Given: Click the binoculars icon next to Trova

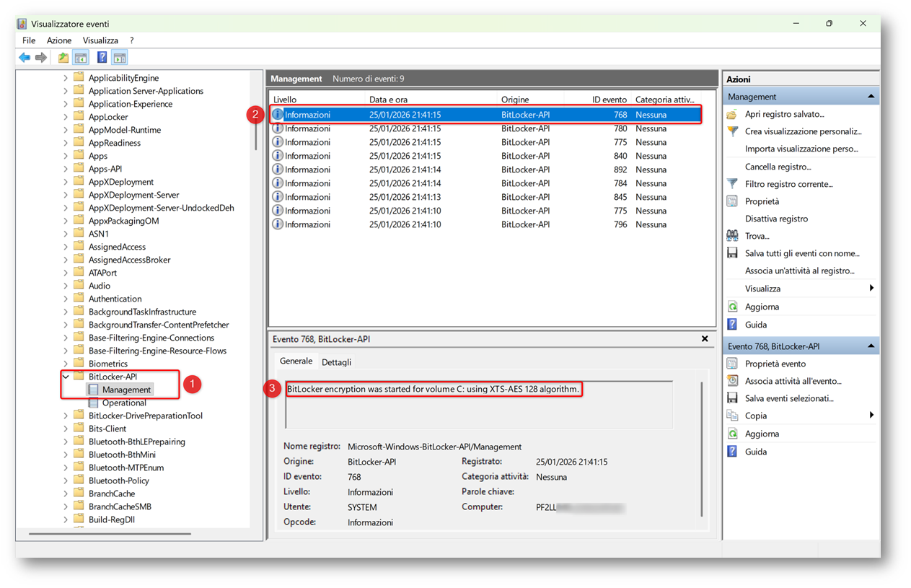Looking at the screenshot, I should [x=732, y=236].
